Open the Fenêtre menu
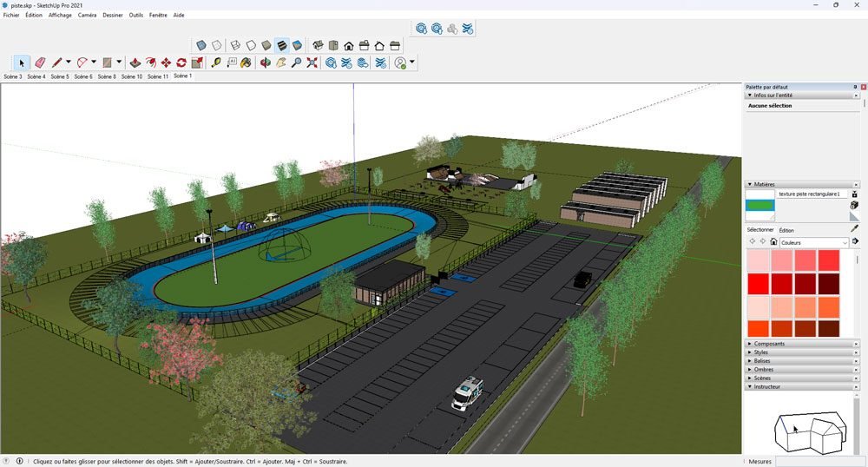This screenshot has width=868, height=467. 158,15
